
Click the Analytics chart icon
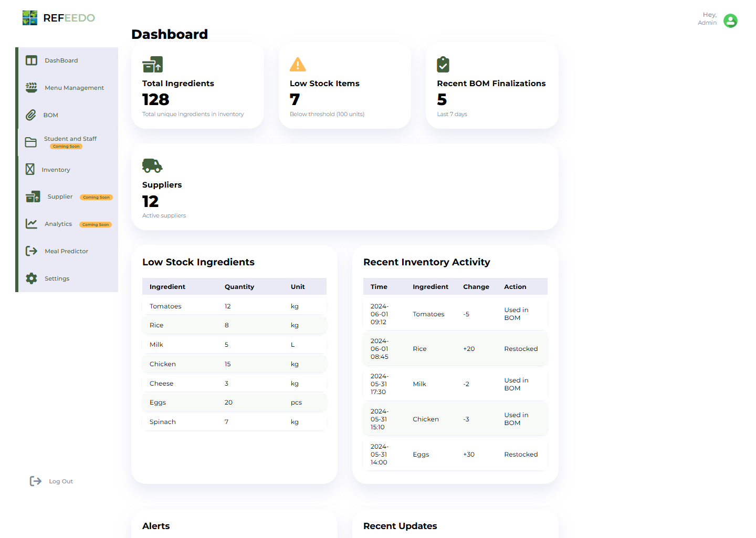(31, 224)
